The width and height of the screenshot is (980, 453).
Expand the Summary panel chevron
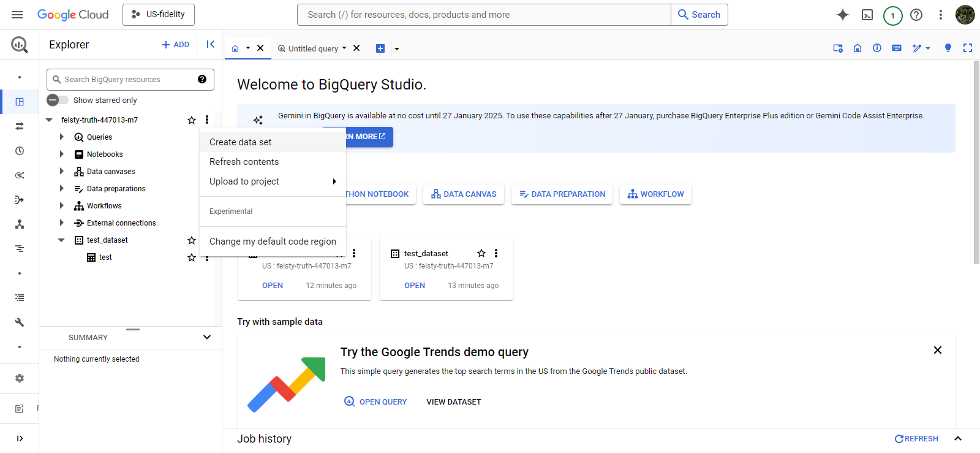coord(207,337)
